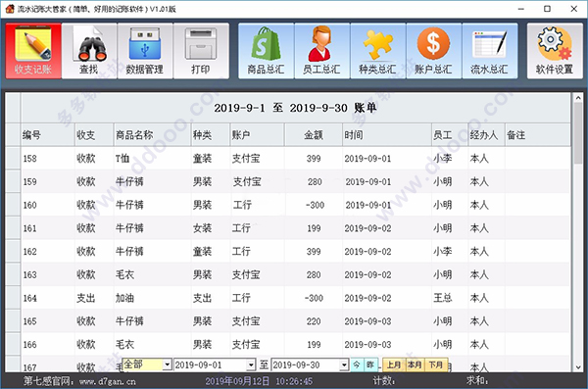The image size is (588, 389).
Task: Click the 加油 product cell in row 164
Action: pos(124,298)
